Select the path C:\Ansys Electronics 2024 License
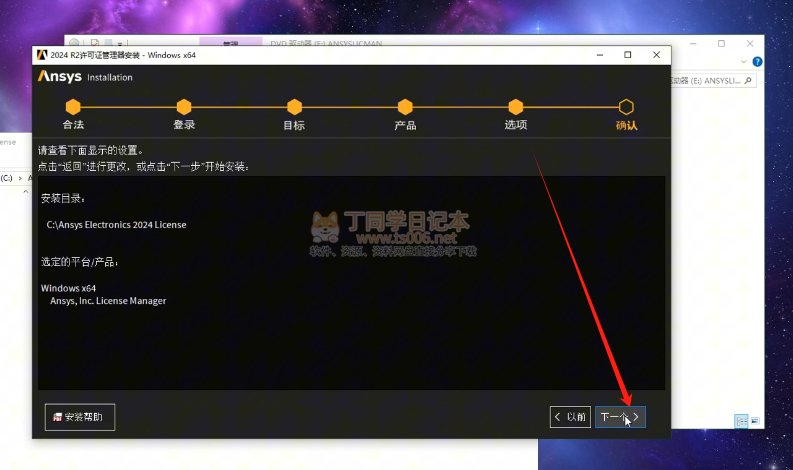 coord(116,225)
